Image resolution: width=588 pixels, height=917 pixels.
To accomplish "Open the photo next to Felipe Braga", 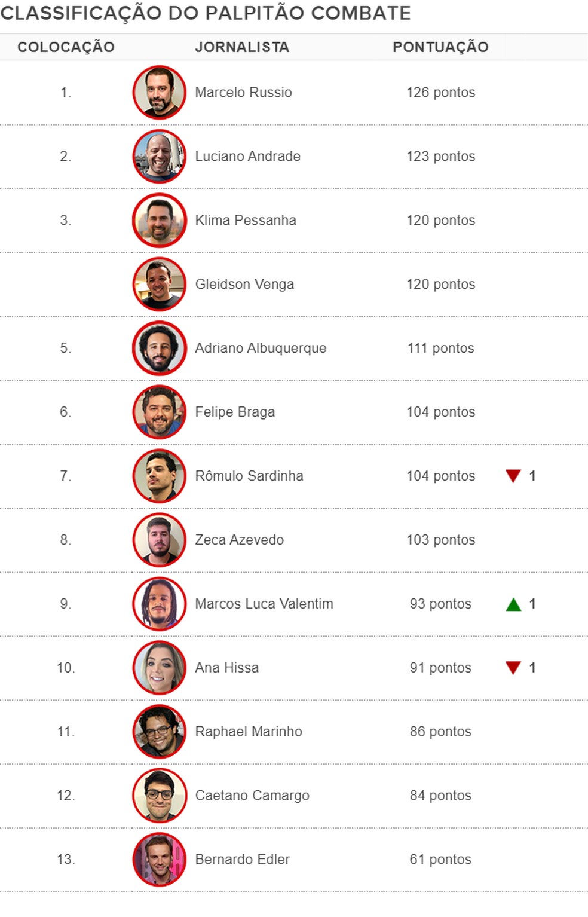I will pos(159,412).
